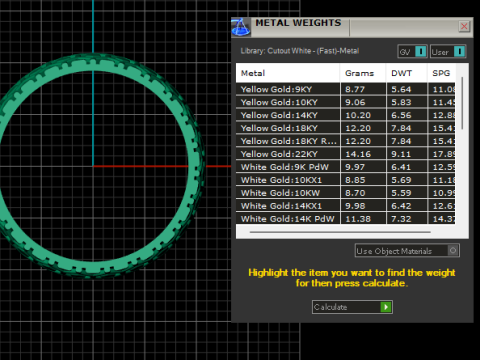480x360 pixels.
Task: Toggle the GV library switch
Action: [412, 52]
